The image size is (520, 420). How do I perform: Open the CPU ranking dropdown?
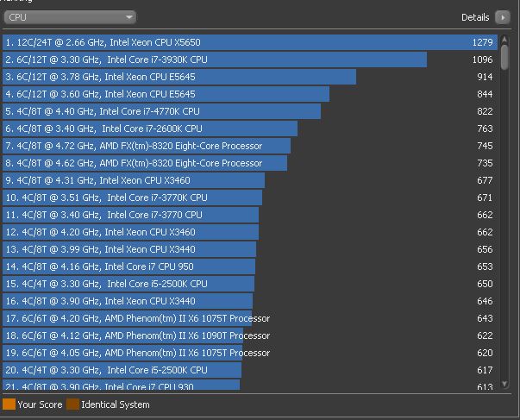(x=70, y=17)
